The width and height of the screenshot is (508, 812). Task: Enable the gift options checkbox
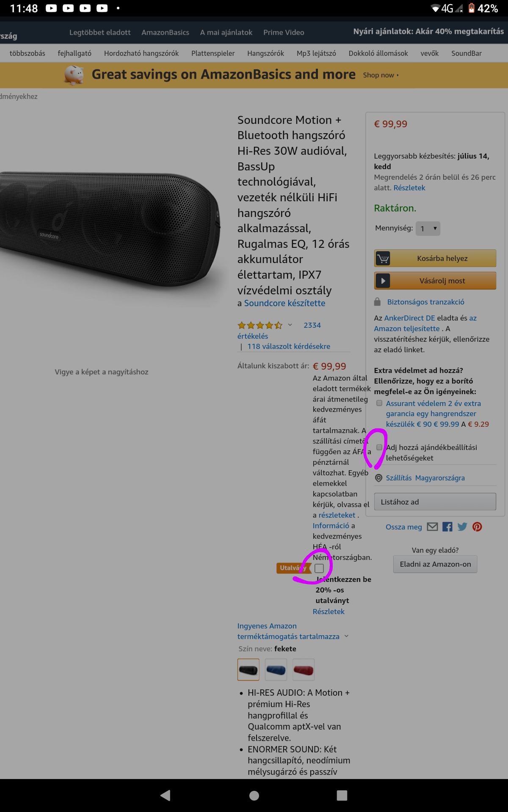379,447
